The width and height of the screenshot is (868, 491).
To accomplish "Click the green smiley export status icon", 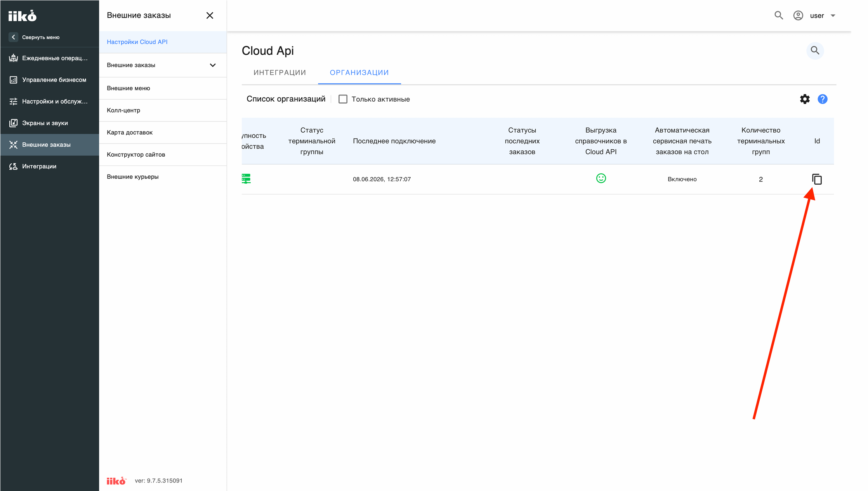I will click(601, 178).
